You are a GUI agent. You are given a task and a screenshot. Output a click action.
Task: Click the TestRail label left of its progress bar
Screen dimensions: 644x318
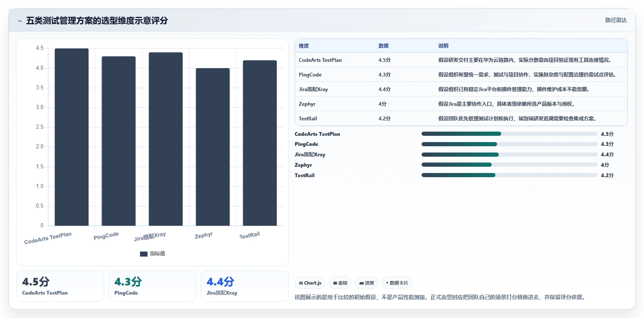(305, 176)
